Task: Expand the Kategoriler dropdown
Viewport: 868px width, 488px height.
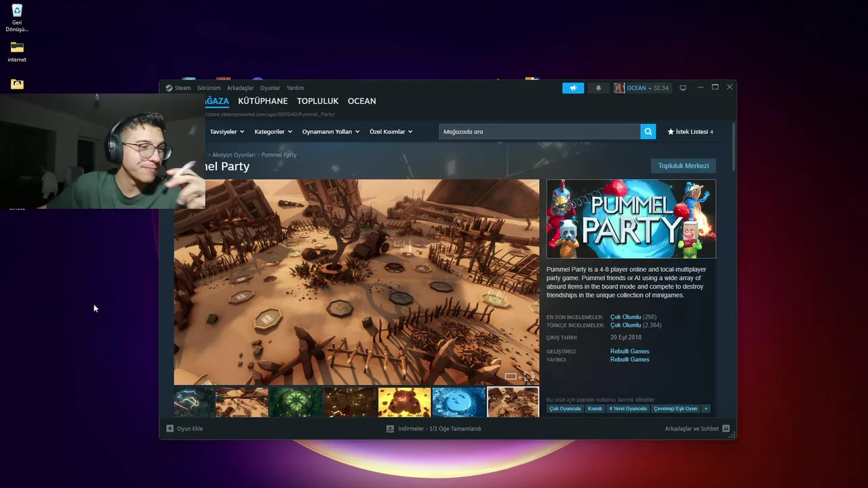Action: point(273,131)
